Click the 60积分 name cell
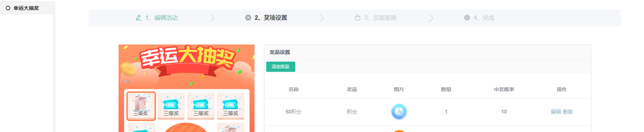 (293, 112)
